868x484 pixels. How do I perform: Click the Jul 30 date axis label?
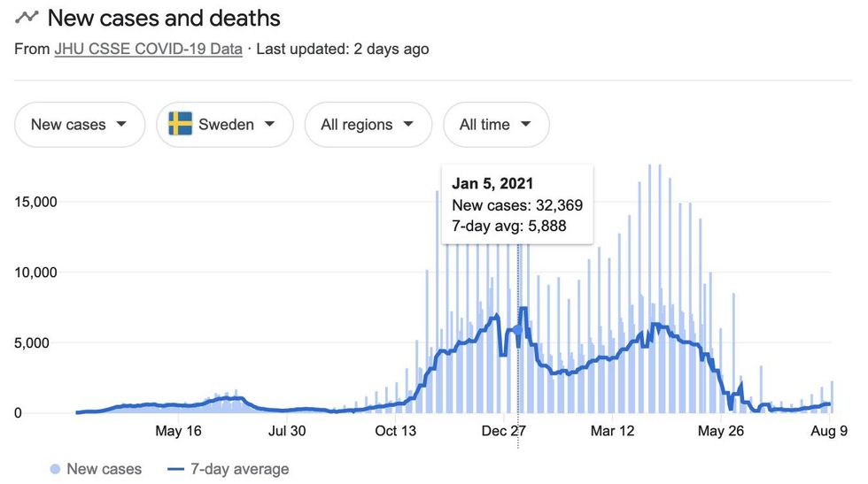287,431
